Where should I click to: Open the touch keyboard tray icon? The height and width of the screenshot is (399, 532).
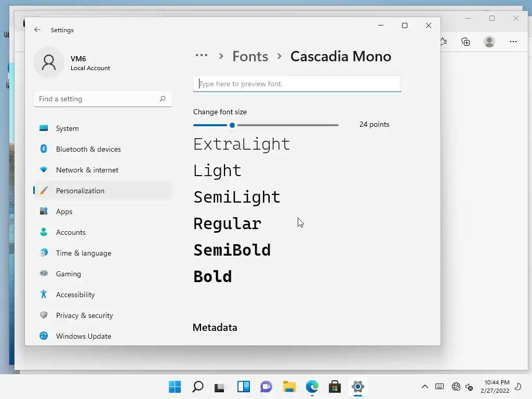coord(440,387)
